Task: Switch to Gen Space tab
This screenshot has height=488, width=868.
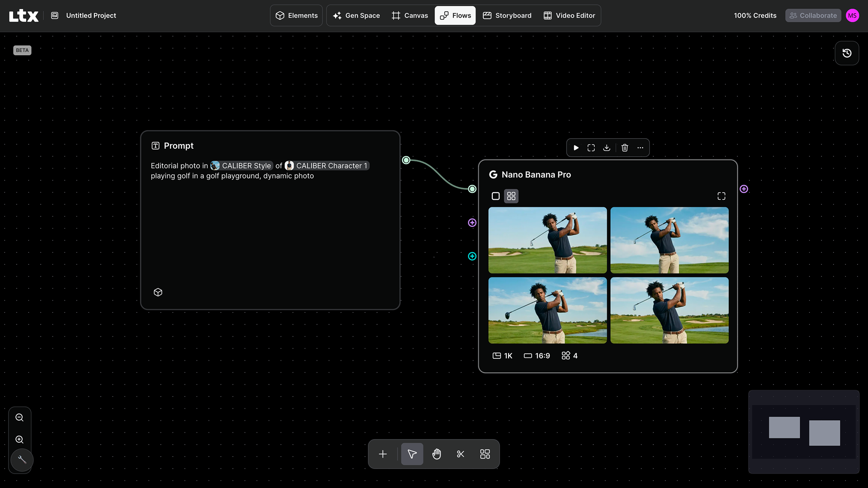Action: coord(356,15)
